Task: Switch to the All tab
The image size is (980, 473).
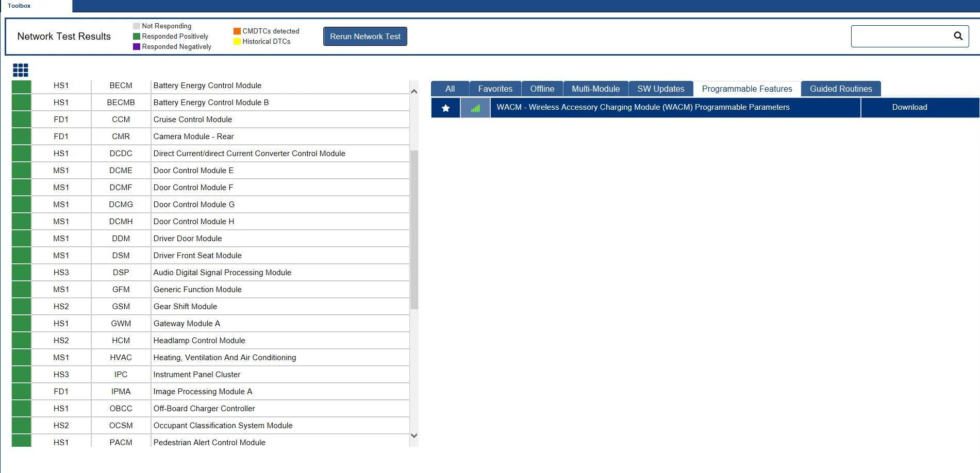Action: (450, 89)
